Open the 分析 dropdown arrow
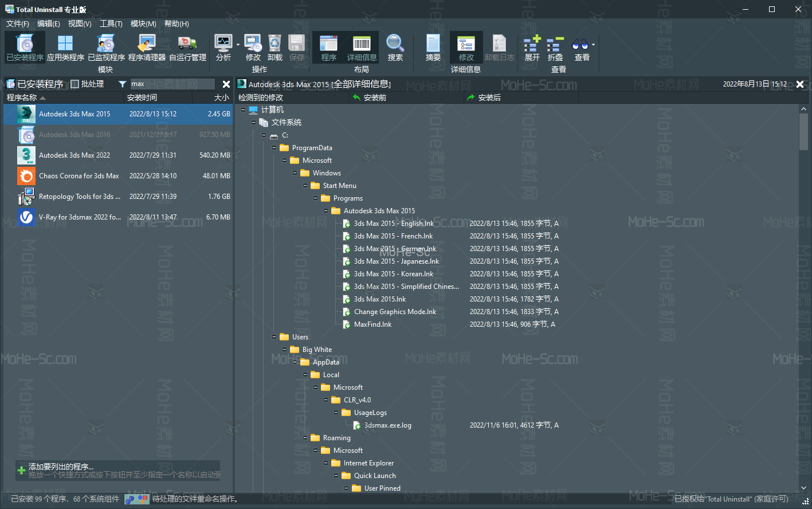Viewport: 812px width, 509px height. point(238,45)
